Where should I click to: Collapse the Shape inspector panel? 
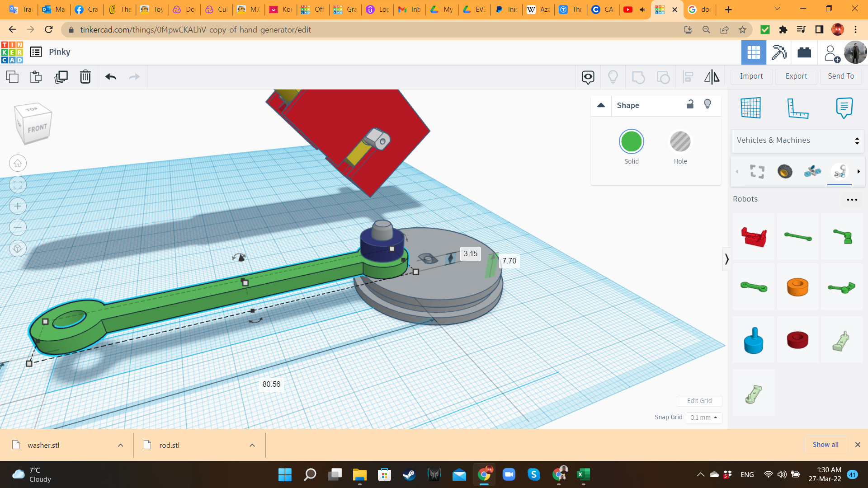pos(601,105)
